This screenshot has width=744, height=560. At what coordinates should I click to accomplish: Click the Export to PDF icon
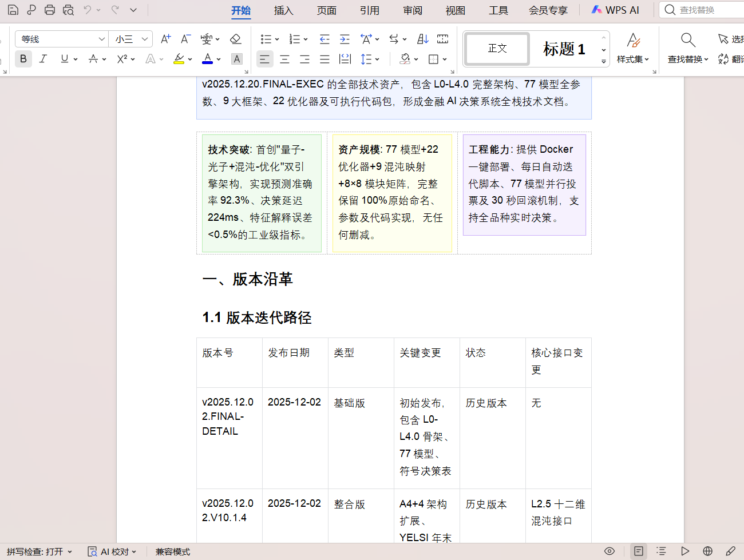pyautogui.click(x=31, y=10)
